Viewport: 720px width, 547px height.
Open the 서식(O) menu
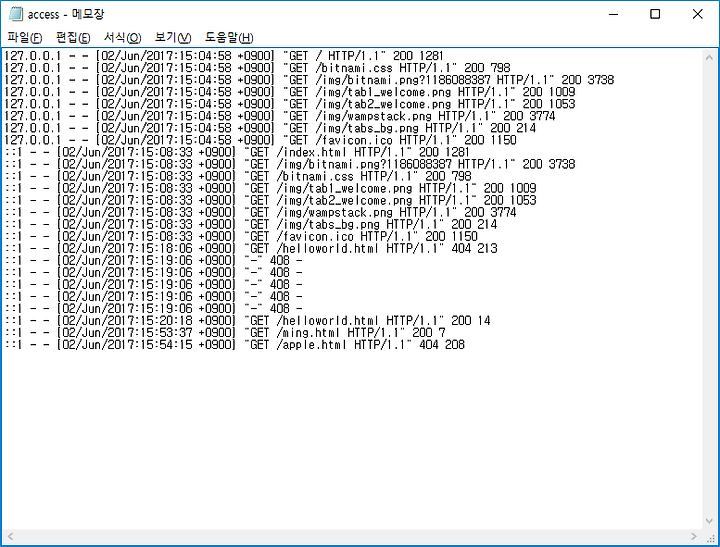point(123,38)
